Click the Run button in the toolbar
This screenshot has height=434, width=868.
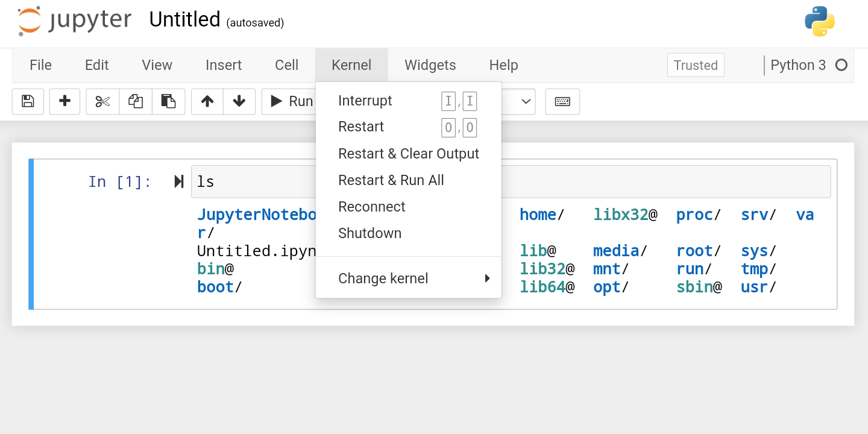point(292,101)
